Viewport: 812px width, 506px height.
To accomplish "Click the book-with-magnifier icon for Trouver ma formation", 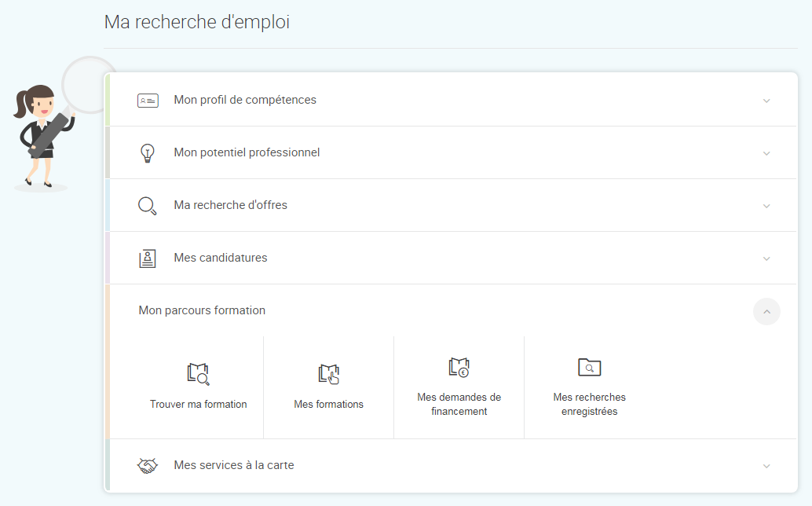I will pos(199,374).
